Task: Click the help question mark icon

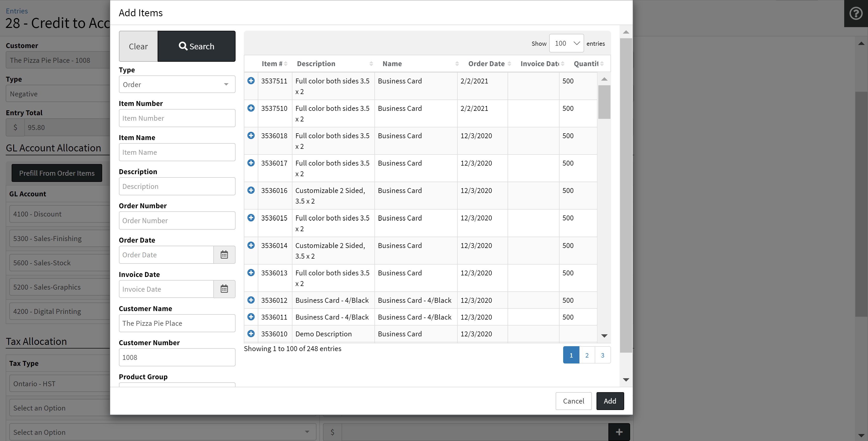Action: coord(856,14)
